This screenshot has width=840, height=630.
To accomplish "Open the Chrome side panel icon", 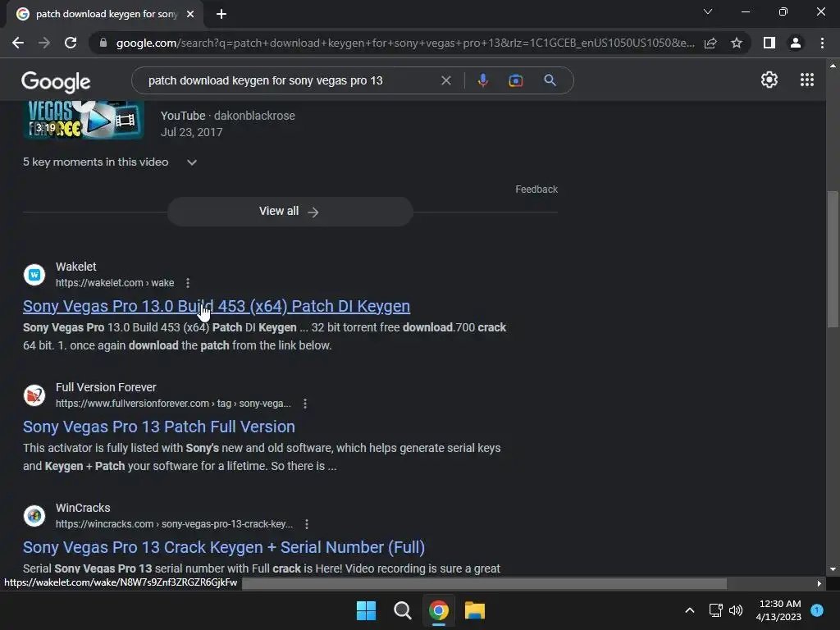I will 769,43.
